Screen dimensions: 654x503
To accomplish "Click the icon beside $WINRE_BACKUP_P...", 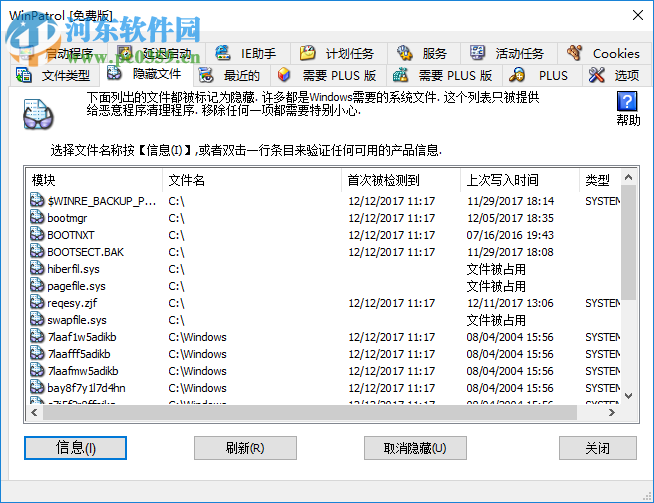I will 37,200.
